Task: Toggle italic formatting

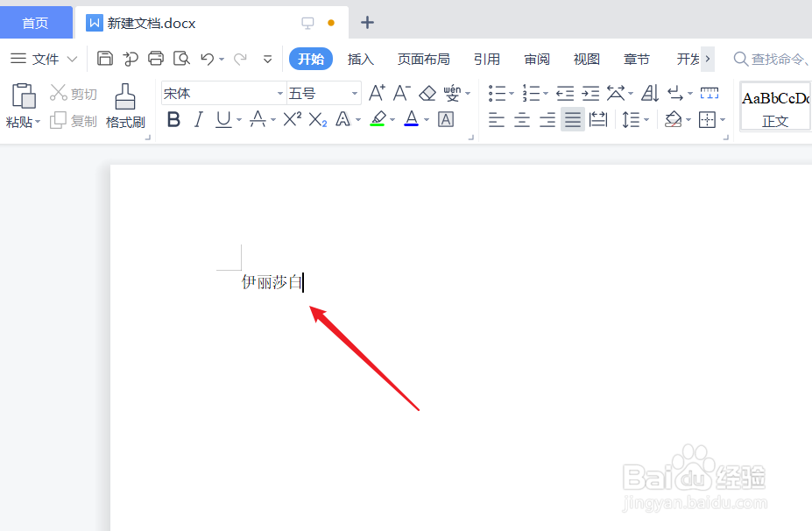Action: point(197,119)
